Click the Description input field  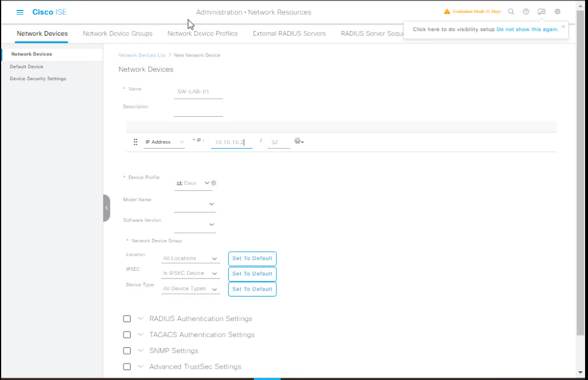pos(198,110)
